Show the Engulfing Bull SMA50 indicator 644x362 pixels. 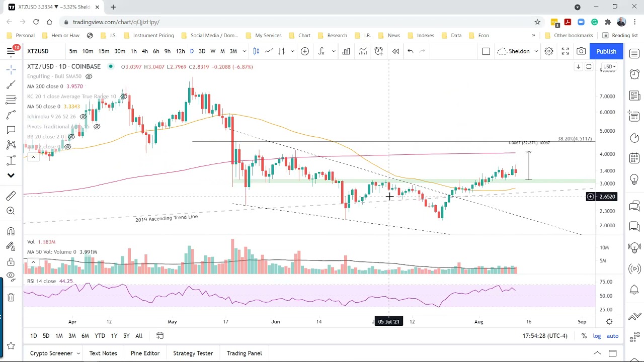point(89,76)
